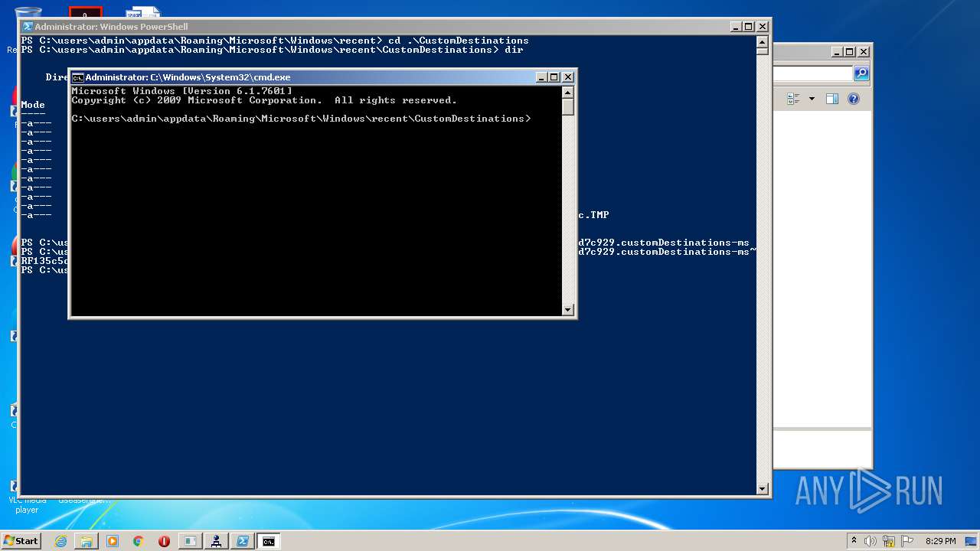Click the cmd.exe scrollbar thumb
The width and height of the screenshot is (980, 551).
[568, 107]
